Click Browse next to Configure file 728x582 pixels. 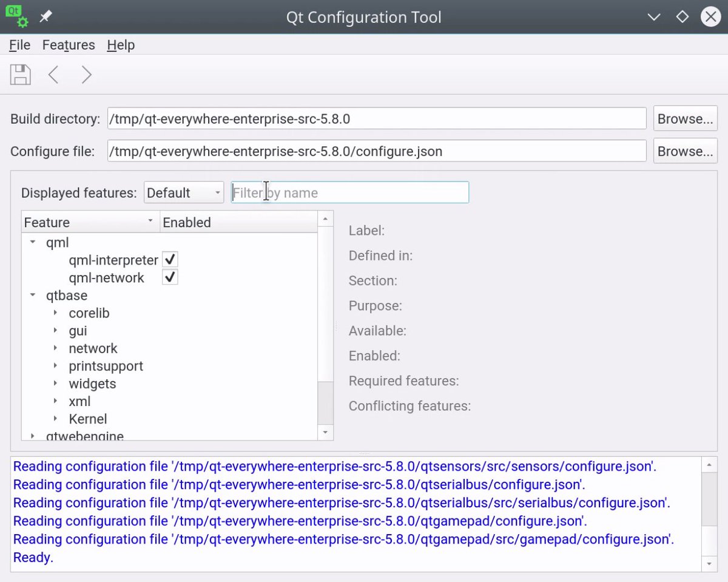(x=686, y=151)
